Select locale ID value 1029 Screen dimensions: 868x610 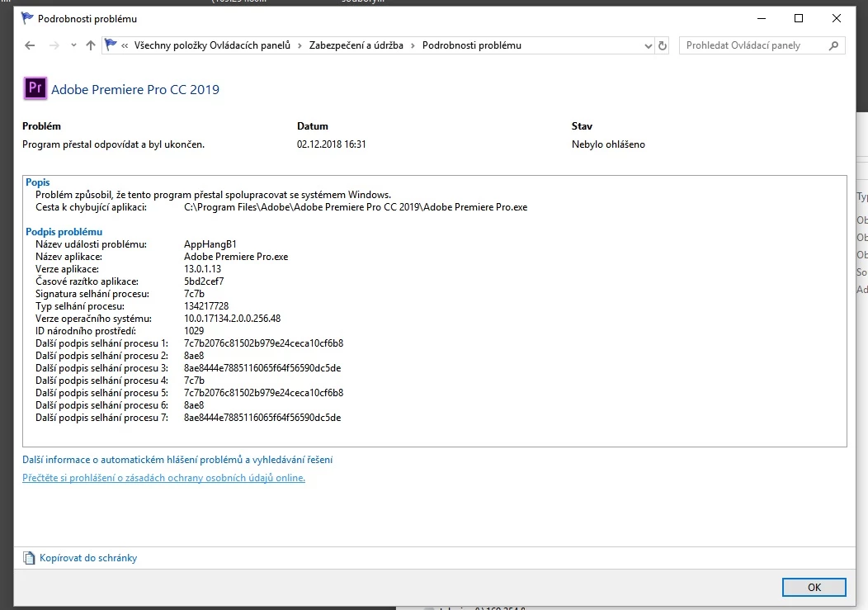pos(194,331)
